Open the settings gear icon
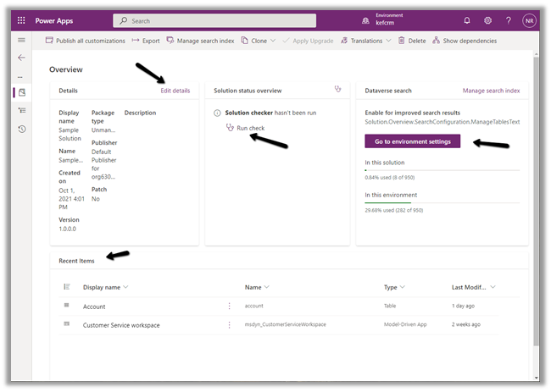This screenshot has width=551, height=392. pos(487,20)
